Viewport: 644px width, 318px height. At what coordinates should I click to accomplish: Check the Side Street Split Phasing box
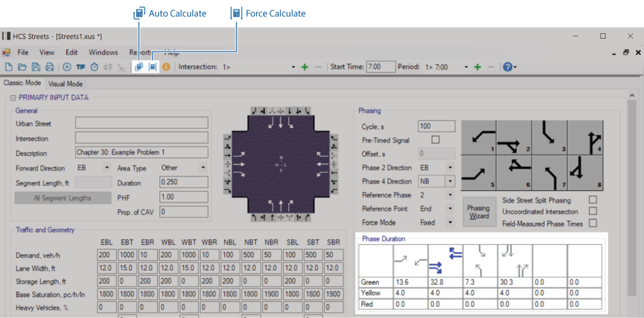point(593,200)
